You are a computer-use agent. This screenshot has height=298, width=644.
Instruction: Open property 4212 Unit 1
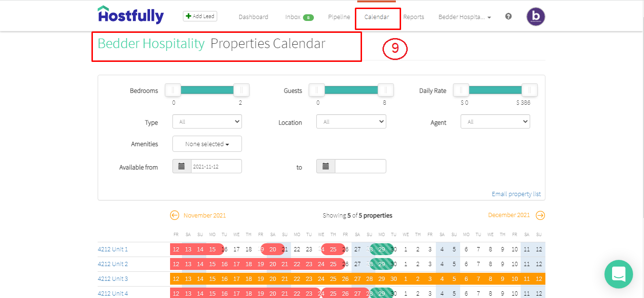point(113,249)
